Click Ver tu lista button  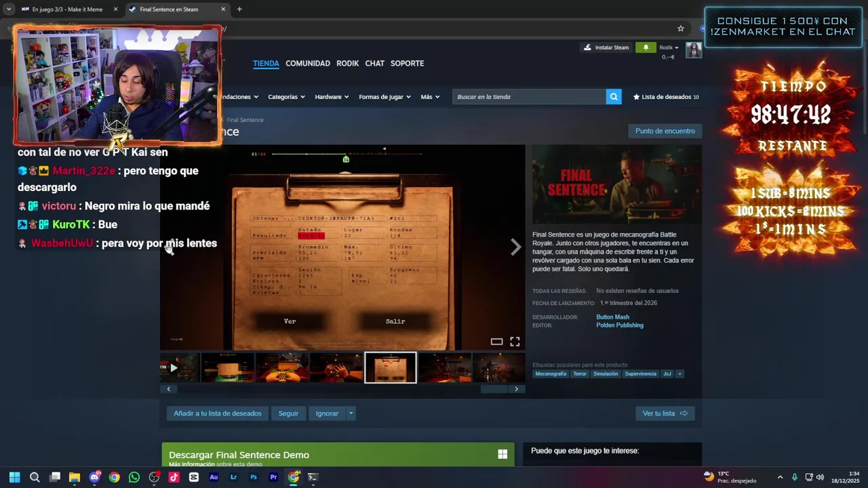coord(665,413)
